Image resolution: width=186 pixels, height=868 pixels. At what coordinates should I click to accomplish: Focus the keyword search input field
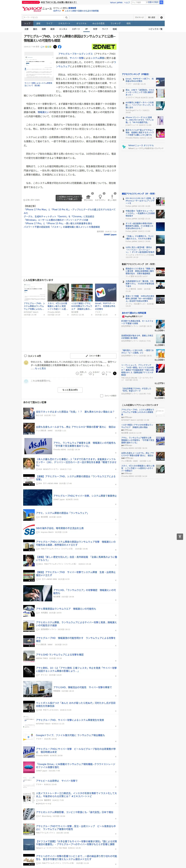coord(44,17)
